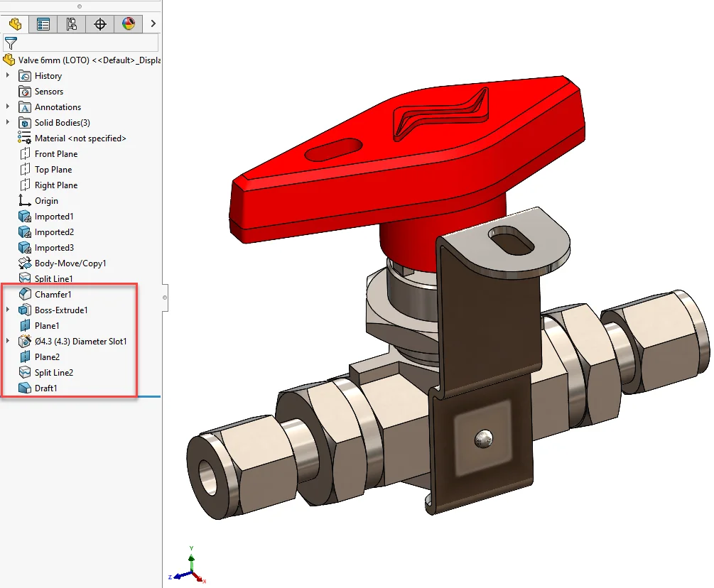Click the Front Plane icon
This screenshot has height=588, width=714.
[26, 154]
